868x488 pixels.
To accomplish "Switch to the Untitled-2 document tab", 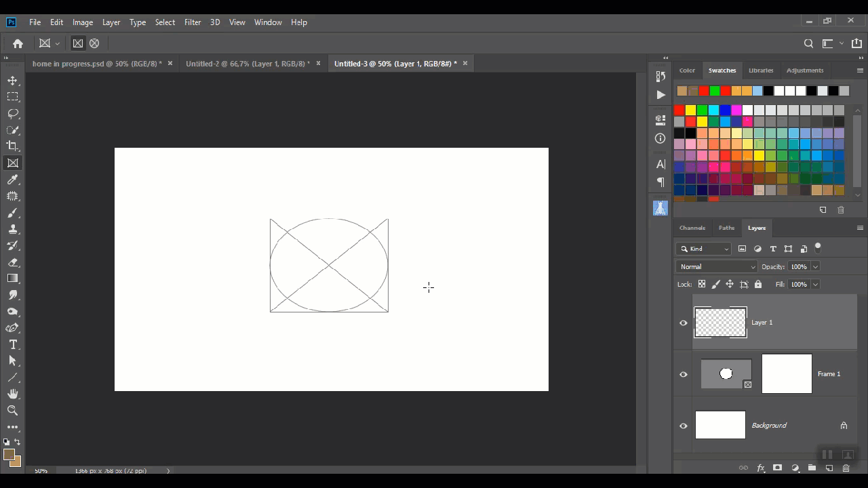I will 248,64.
